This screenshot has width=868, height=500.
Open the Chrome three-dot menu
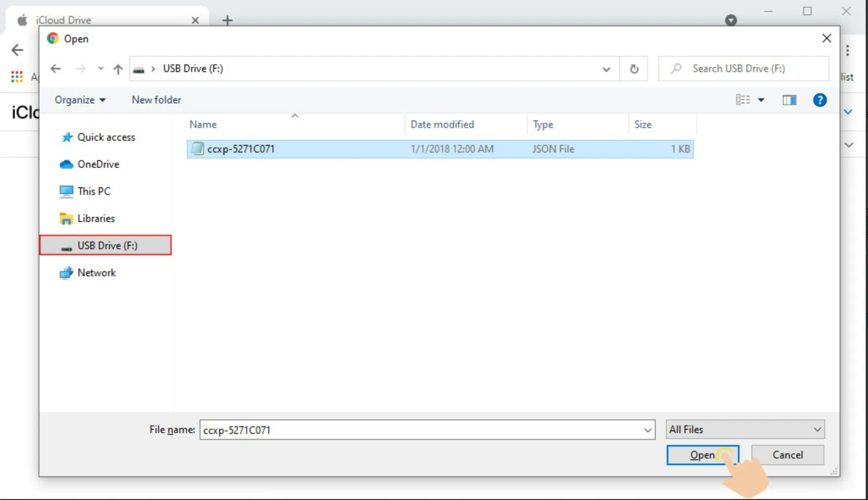(847, 50)
